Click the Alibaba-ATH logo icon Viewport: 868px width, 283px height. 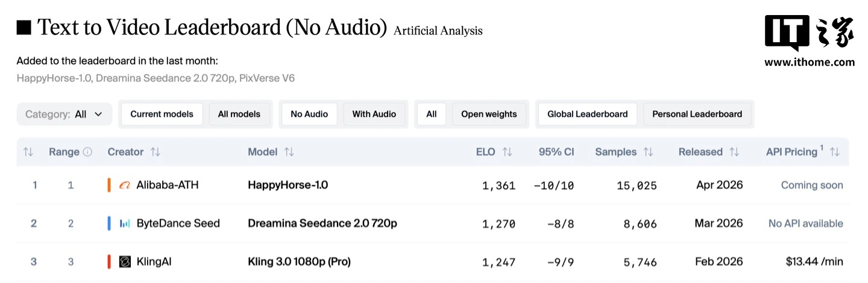[125, 185]
